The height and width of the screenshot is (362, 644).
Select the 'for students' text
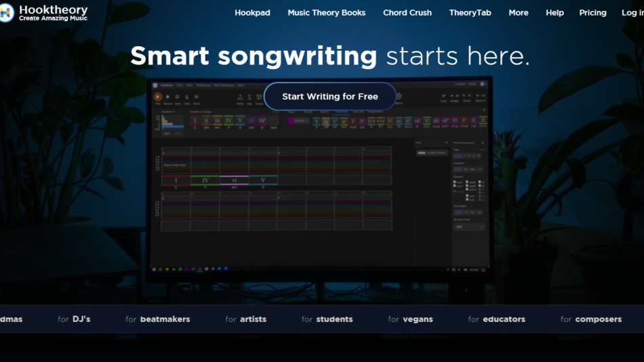pos(327,319)
